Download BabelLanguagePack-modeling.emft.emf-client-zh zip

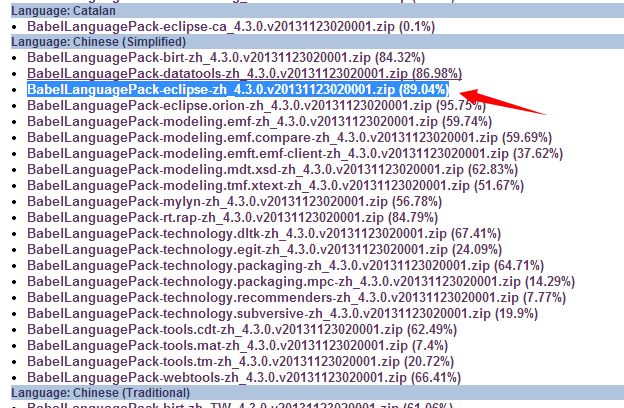click(295, 154)
